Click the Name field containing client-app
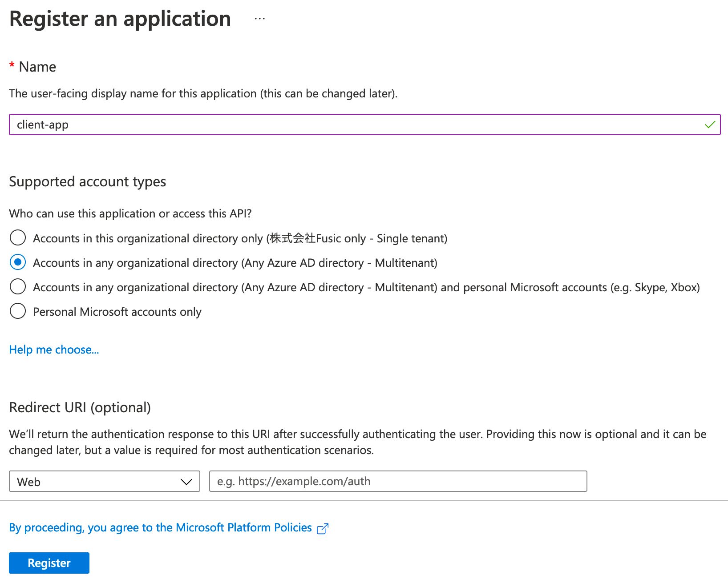 [356, 125]
